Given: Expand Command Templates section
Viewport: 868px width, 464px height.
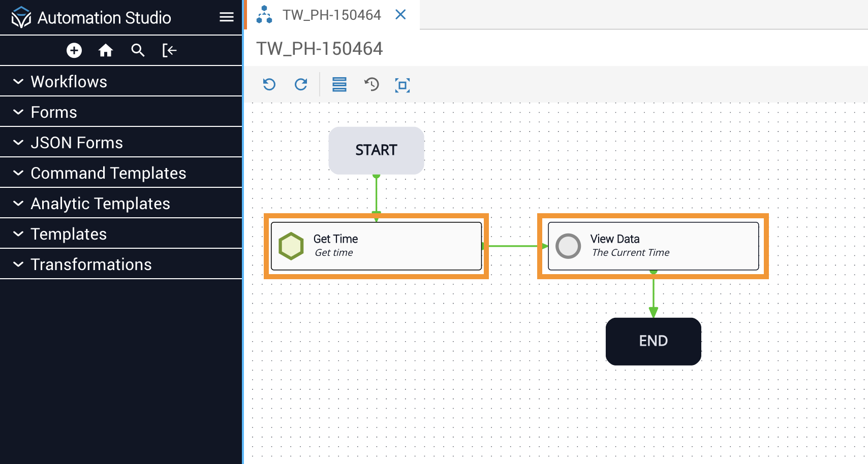Looking at the screenshot, I should coord(108,173).
